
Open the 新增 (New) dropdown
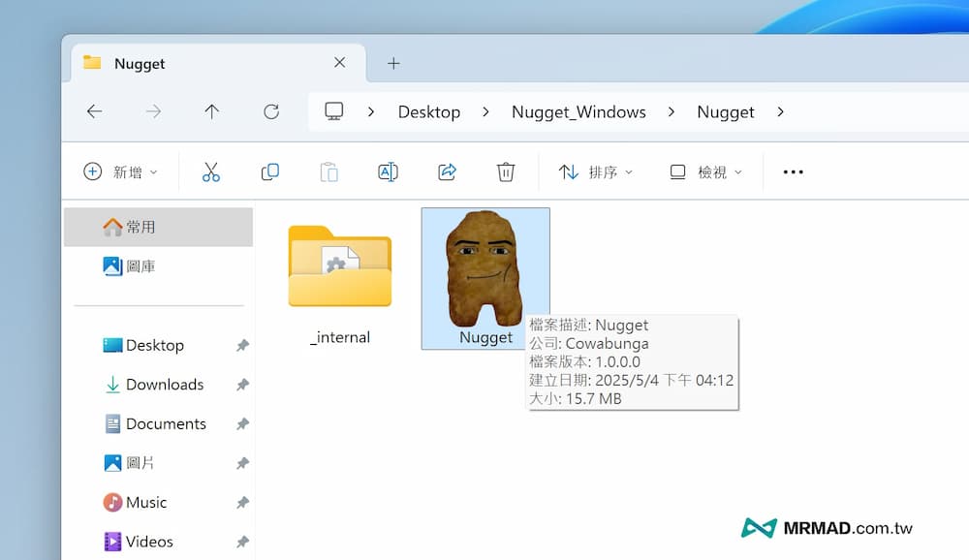coord(120,171)
